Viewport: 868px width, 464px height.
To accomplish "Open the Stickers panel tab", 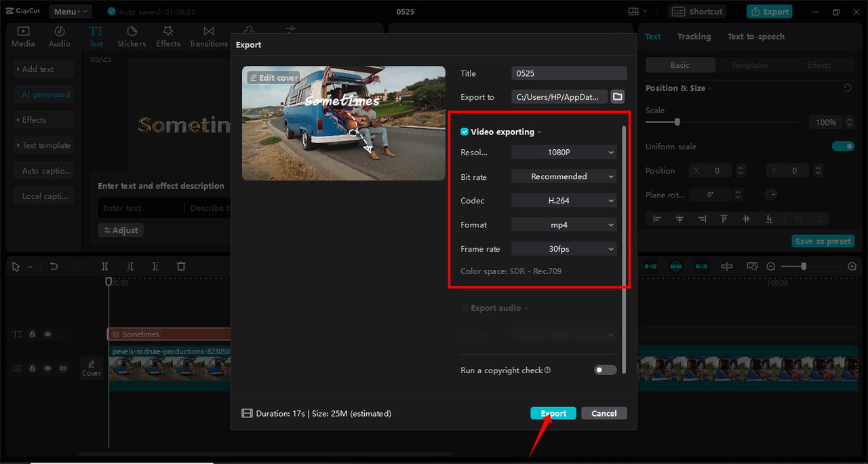I will pyautogui.click(x=132, y=37).
